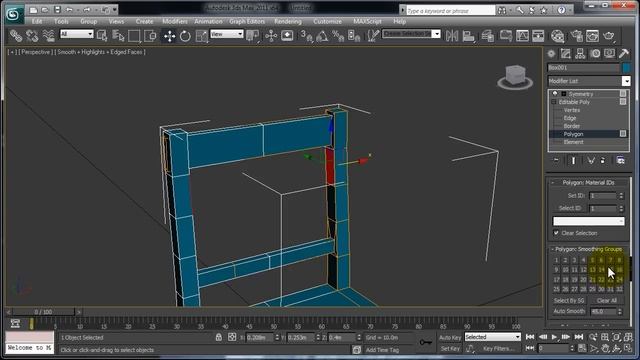Click Configure Modifier Sets icon

tap(620, 160)
